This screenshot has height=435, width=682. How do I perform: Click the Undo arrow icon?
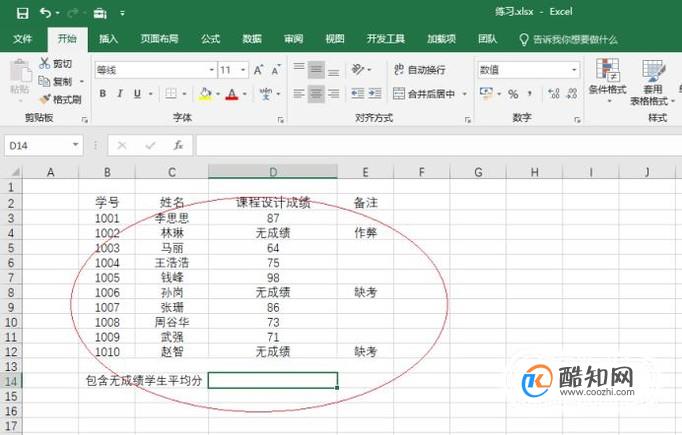(45, 13)
